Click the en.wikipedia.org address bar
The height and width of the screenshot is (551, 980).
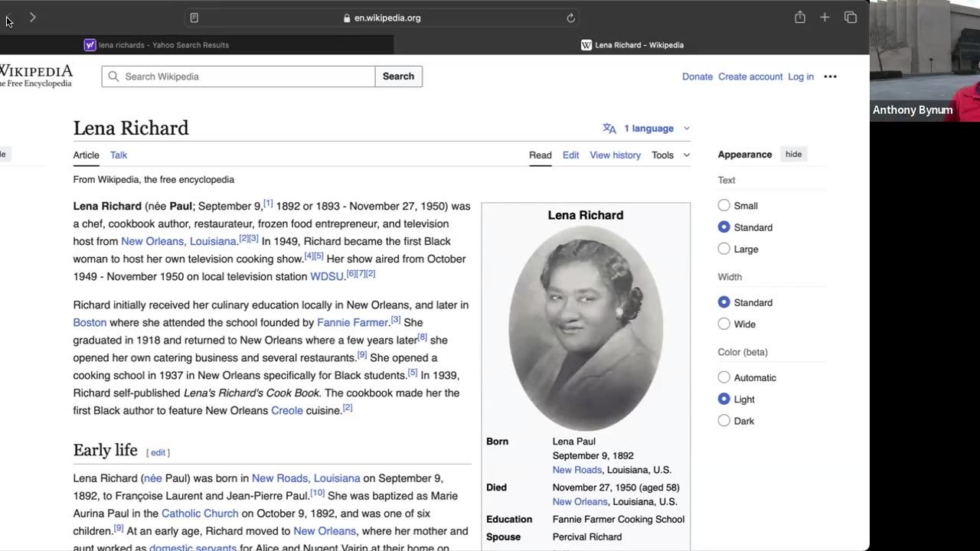tap(383, 18)
